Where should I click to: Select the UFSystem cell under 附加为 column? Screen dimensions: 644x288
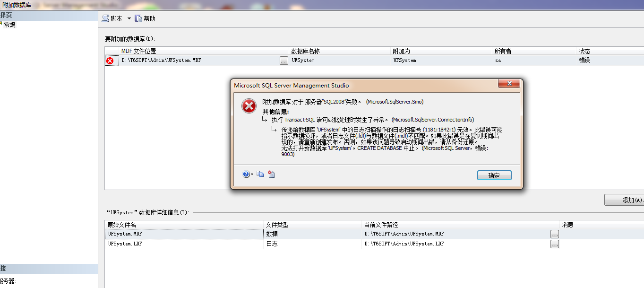point(442,61)
